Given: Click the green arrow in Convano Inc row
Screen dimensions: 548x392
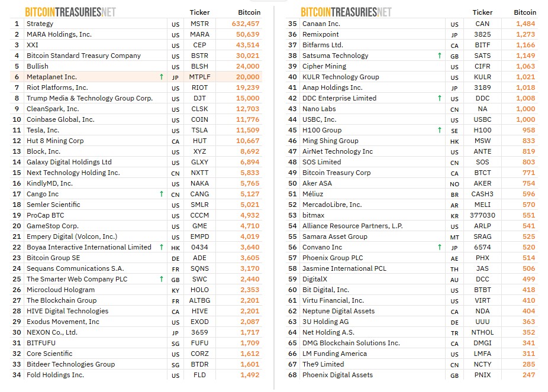Looking at the screenshot, I should [x=440, y=247].
